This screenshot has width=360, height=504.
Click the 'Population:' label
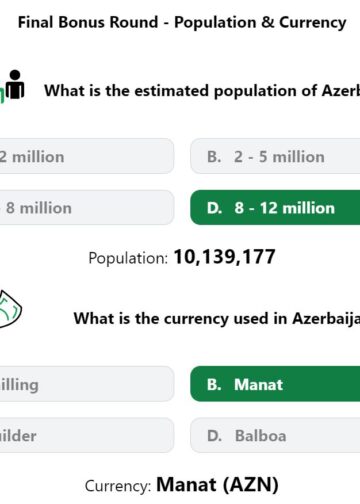128,258
